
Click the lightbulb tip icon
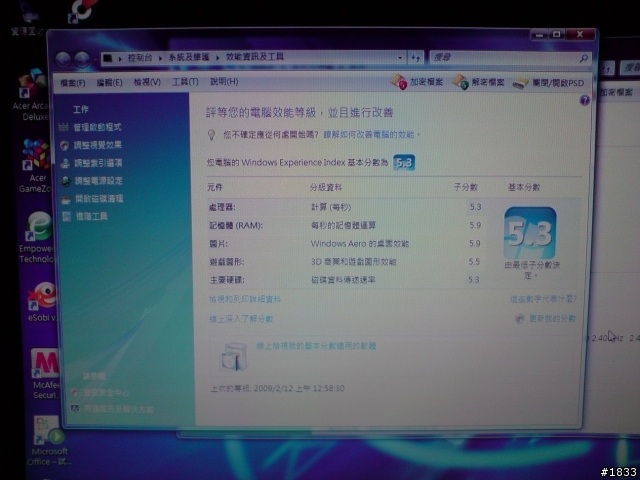coord(211,135)
